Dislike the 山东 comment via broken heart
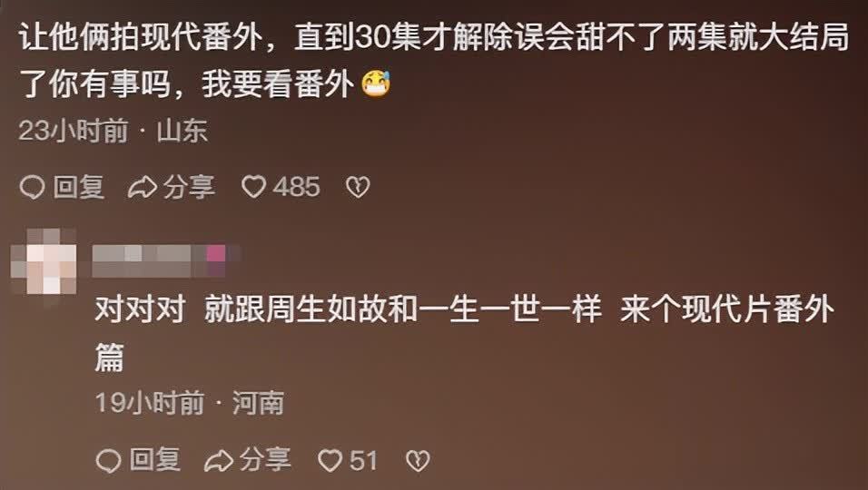The image size is (868, 490). [x=358, y=188]
